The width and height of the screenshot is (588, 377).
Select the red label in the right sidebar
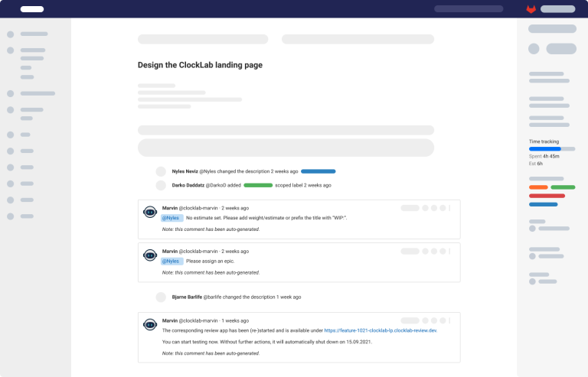547,196
